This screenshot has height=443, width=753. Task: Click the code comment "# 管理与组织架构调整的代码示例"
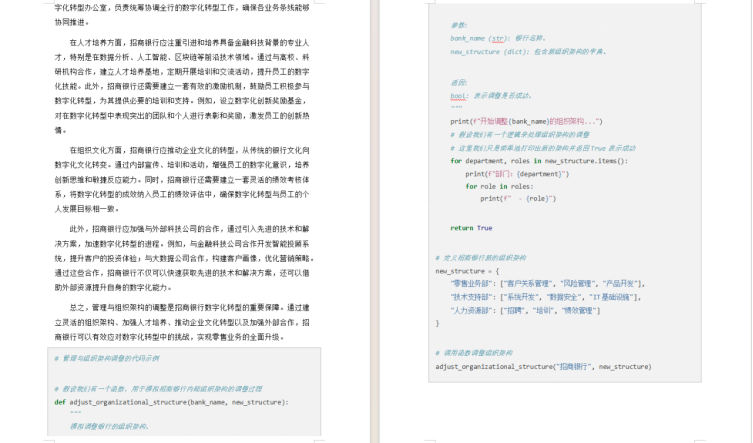pos(107,358)
